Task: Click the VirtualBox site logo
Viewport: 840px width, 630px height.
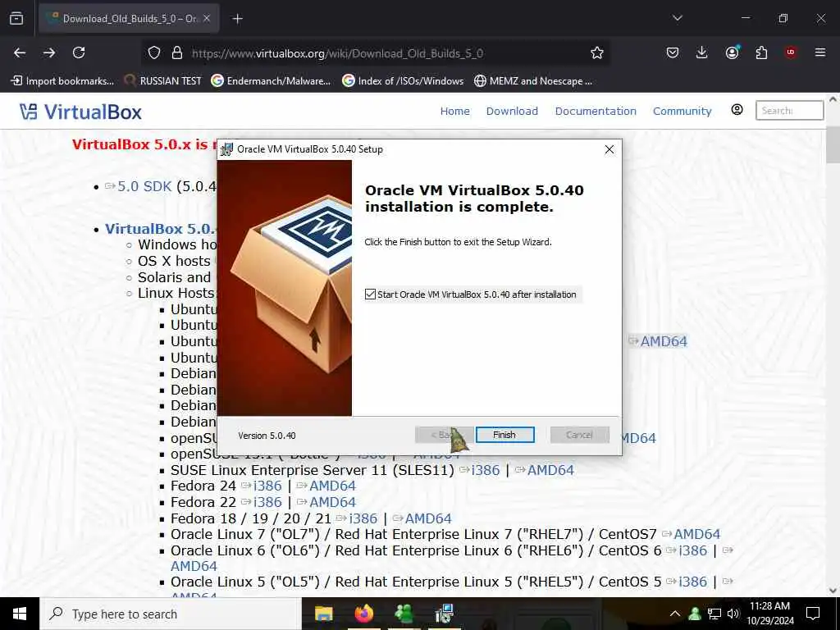Action: [x=80, y=112]
